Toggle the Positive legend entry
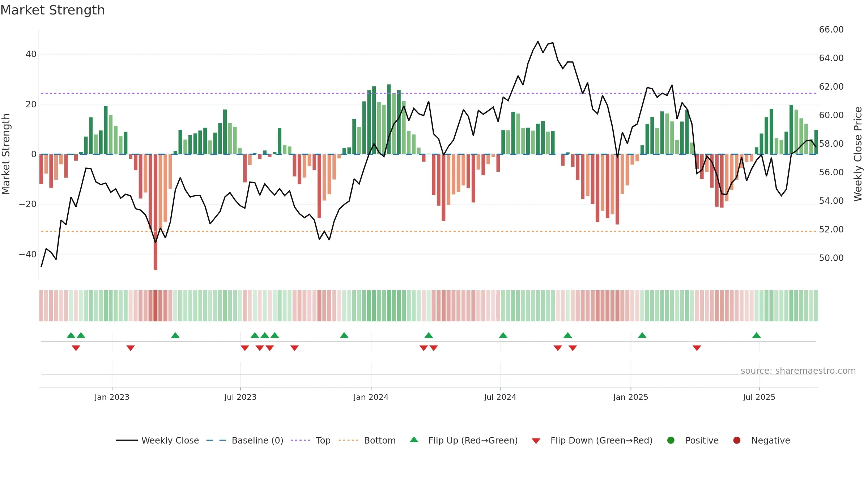Viewport: 868px width, 488px height. pos(693,440)
